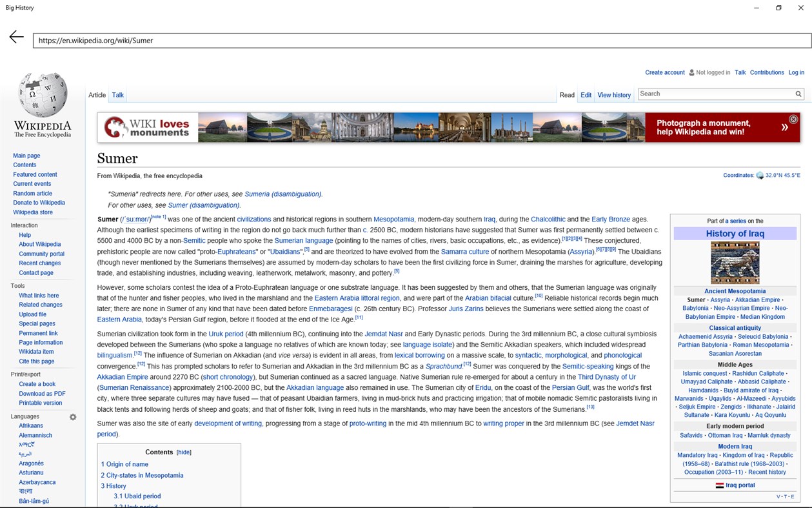Select Alemannisch language link
Screen dimensions: 812x508
35,436
